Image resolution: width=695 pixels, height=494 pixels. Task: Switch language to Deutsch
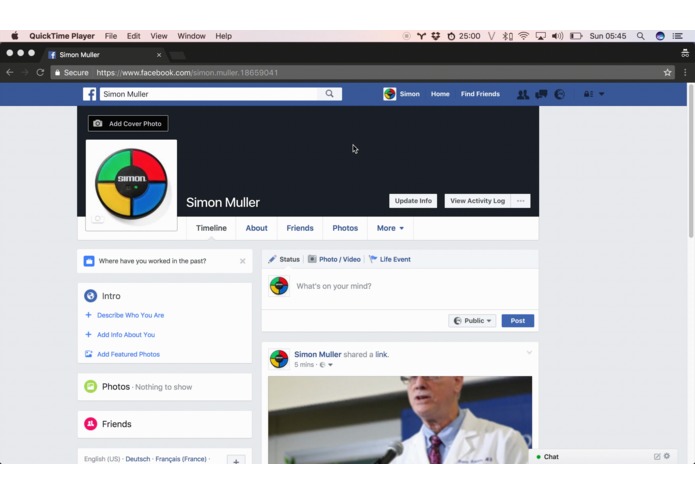point(138,459)
